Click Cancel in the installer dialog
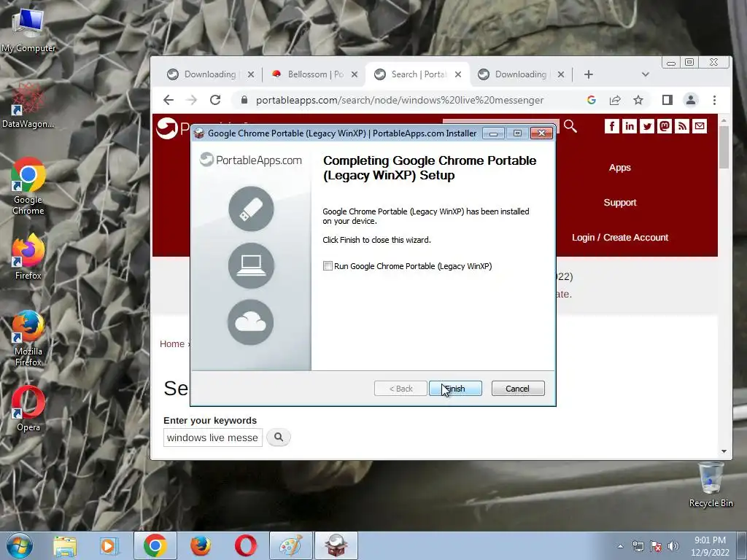 [x=518, y=389]
